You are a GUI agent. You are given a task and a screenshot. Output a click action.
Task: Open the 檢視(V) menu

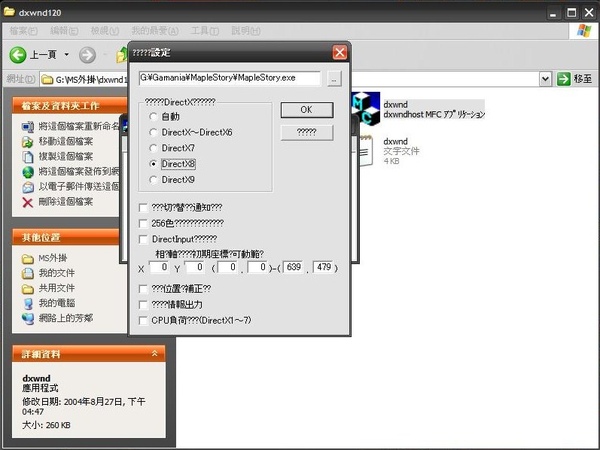click(x=105, y=31)
